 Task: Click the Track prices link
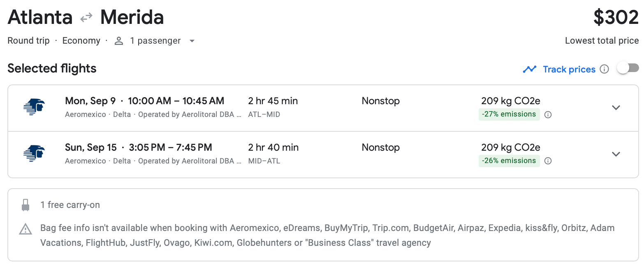click(x=569, y=69)
